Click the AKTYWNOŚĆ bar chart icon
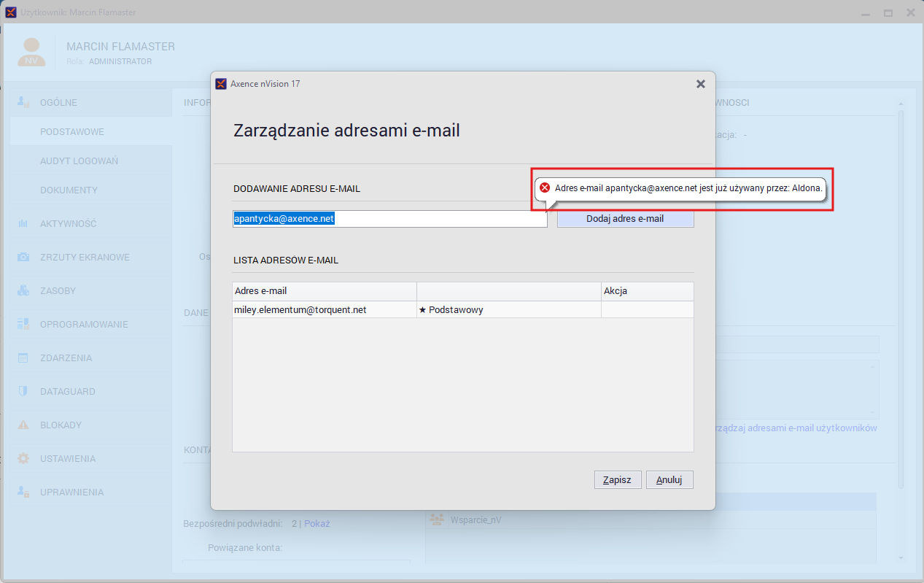 coord(23,223)
